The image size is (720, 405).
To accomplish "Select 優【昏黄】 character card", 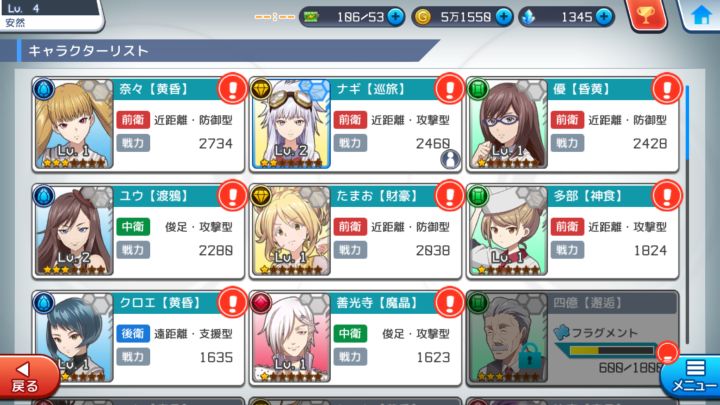I will [572, 124].
